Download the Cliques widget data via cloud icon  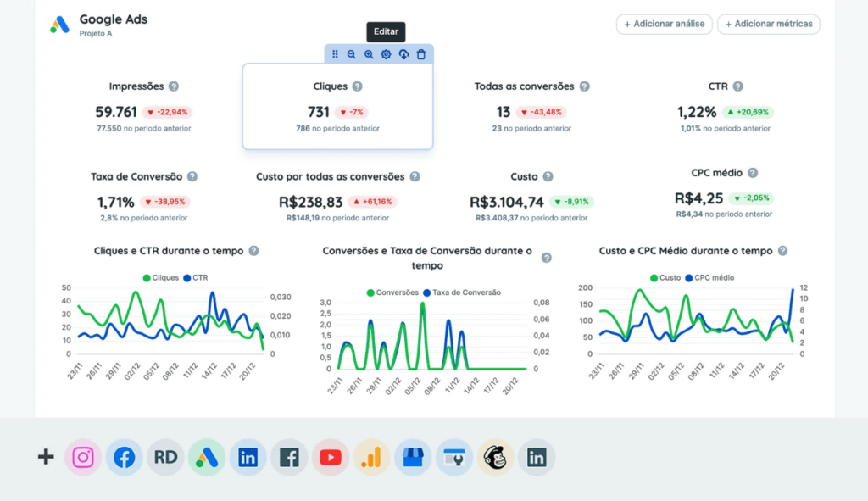[403, 53]
